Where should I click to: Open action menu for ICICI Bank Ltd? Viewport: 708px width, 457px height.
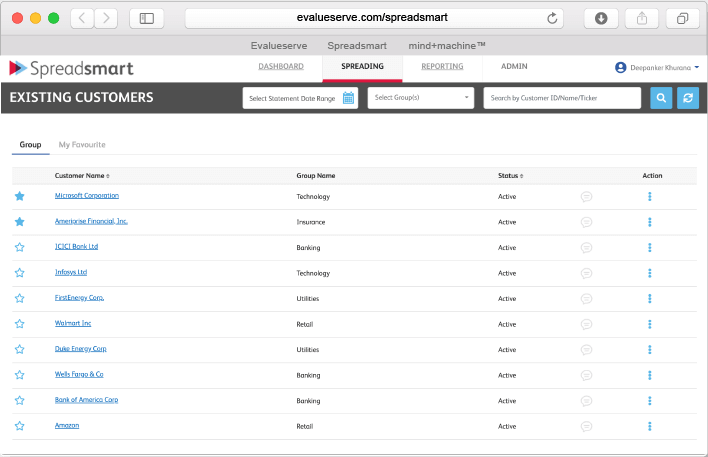650,247
